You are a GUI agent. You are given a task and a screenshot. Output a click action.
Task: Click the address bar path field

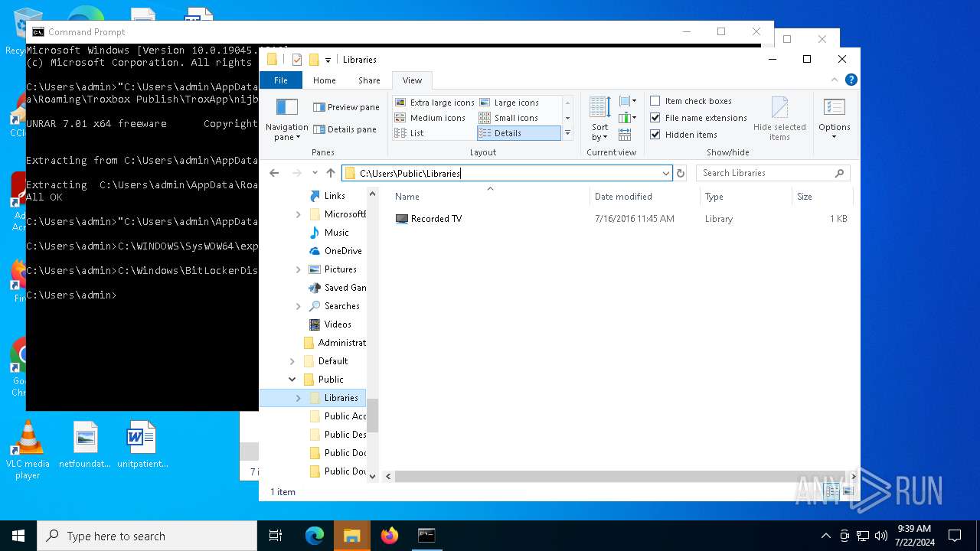(x=506, y=174)
